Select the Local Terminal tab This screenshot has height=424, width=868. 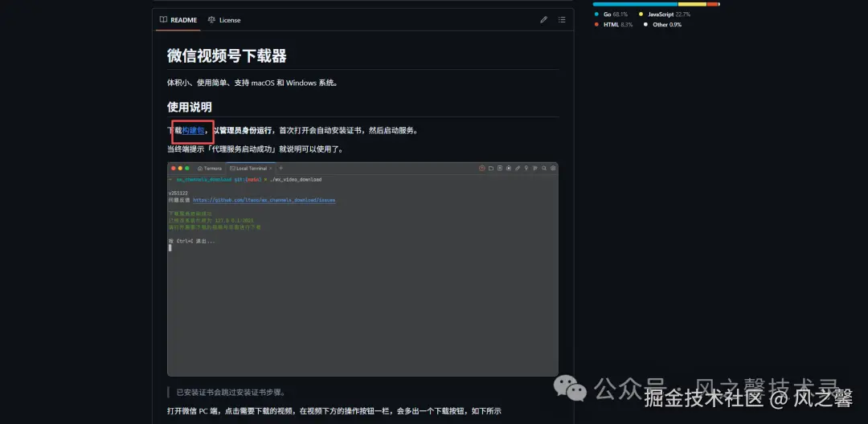coord(249,168)
